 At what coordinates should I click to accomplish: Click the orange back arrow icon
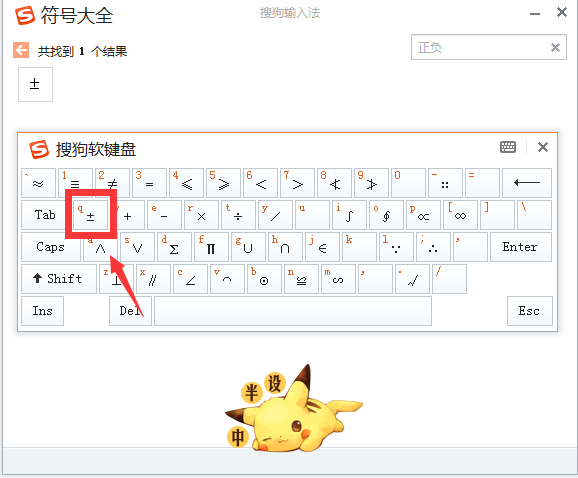click(21, 50)
